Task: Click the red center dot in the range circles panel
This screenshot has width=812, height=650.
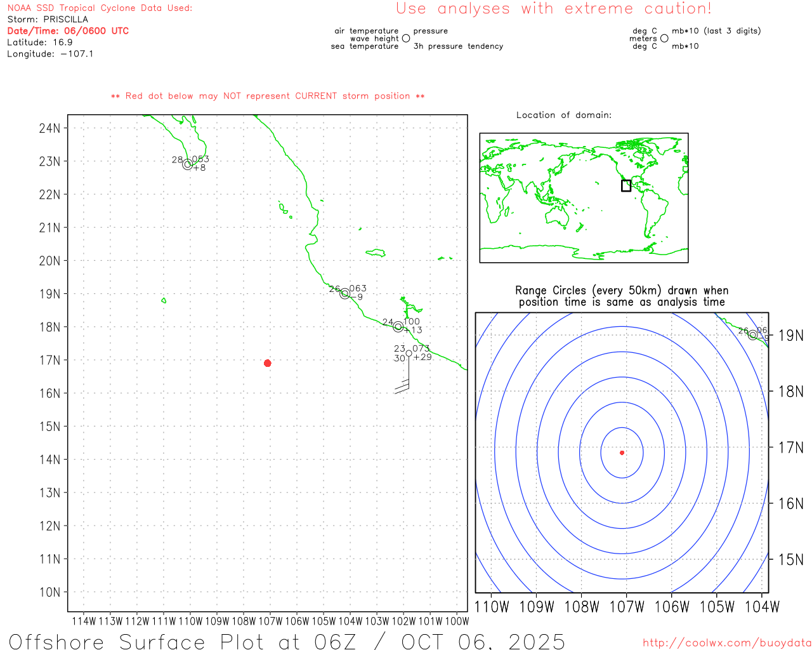Action: tap(622, 453)
